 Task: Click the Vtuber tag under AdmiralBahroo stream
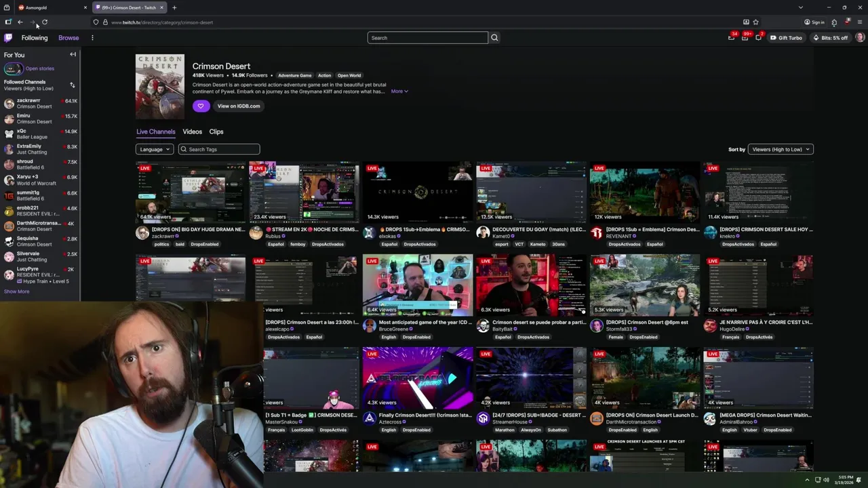pos(750,430)
